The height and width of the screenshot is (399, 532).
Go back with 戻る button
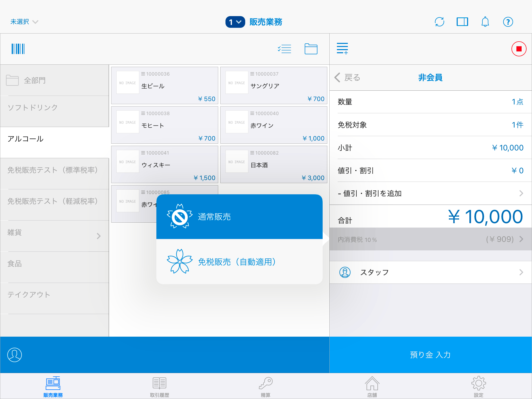coord(347,77)
